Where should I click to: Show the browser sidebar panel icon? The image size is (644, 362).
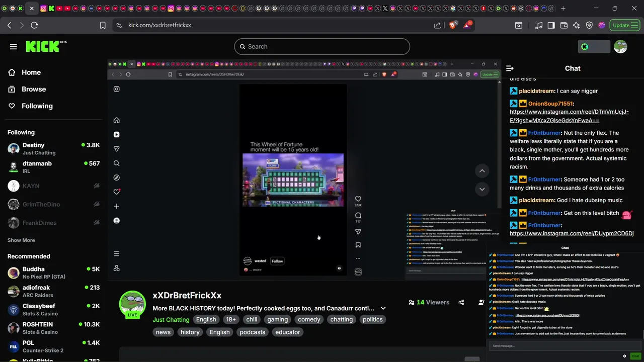pyautogui.click(x=551, y=25)
